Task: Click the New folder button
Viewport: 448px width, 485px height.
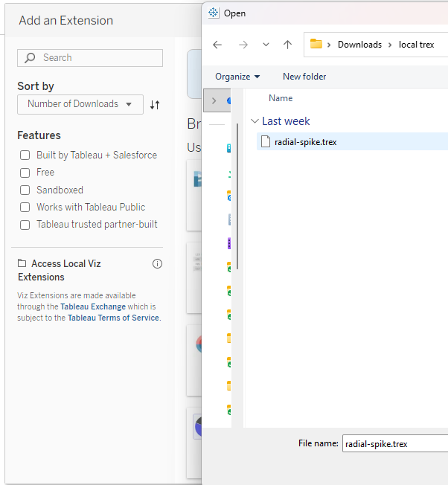Action: click(304, 77)
